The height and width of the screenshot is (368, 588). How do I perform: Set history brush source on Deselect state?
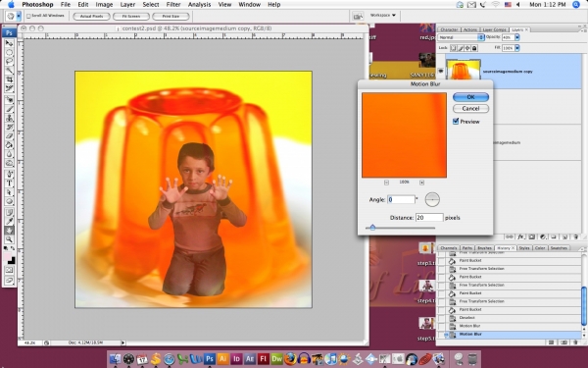pos(442,318)
